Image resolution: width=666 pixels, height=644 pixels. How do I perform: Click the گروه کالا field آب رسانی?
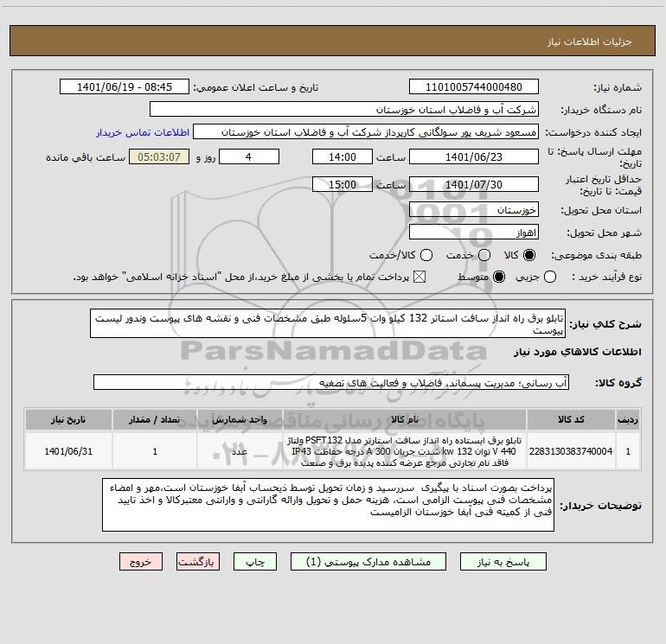coord(331,382)
